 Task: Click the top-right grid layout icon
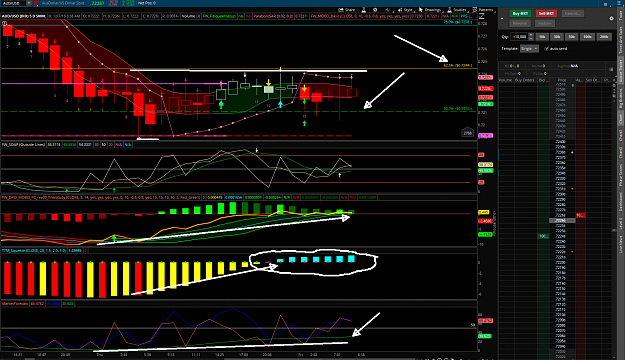pos(606,5)
